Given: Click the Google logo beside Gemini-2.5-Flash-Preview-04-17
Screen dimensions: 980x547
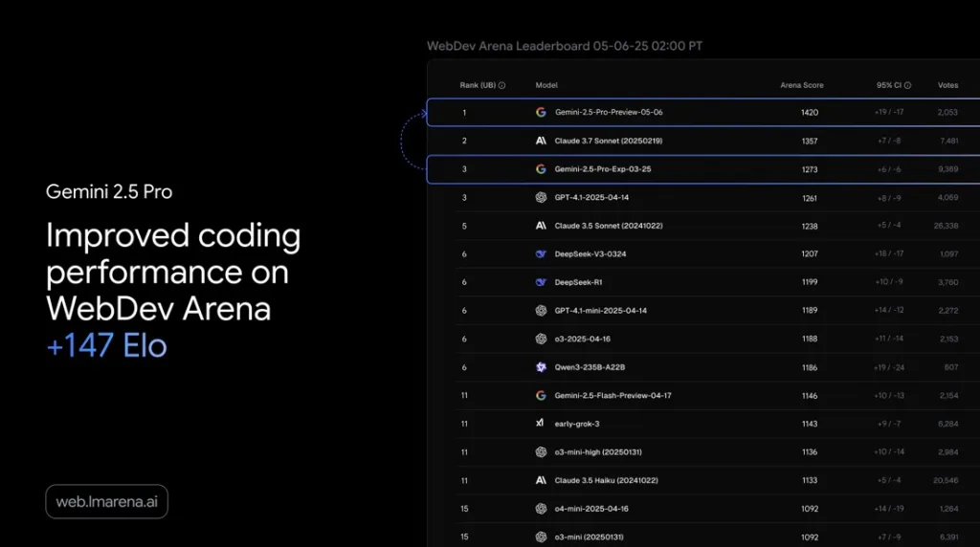Looking at the screenshot, I should coord(541,395).
